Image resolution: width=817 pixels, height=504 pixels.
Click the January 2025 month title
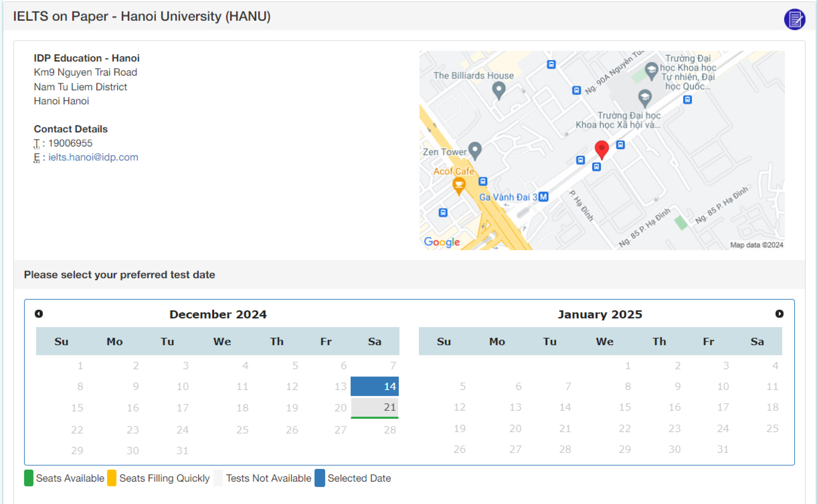(600, 314)
